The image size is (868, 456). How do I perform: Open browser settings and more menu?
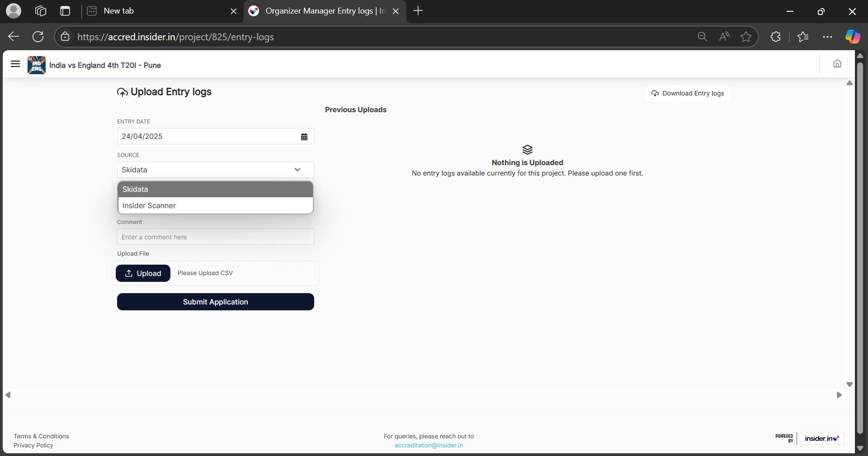pyautogui.click(x=827, y=37)
